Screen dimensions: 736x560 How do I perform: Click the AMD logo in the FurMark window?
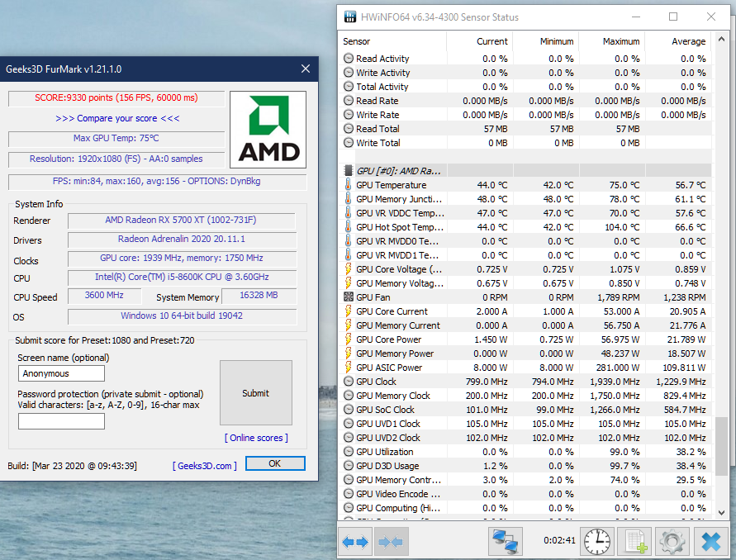[268, 130]
